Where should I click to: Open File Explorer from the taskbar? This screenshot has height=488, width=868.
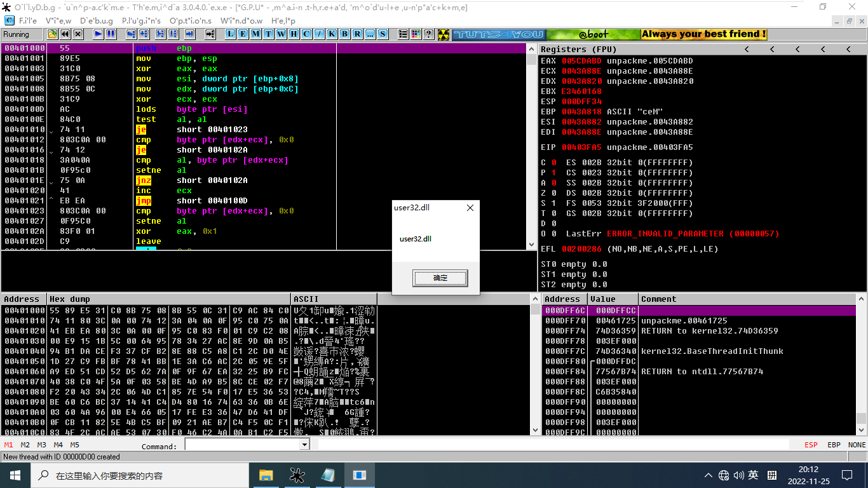point(266,475)
